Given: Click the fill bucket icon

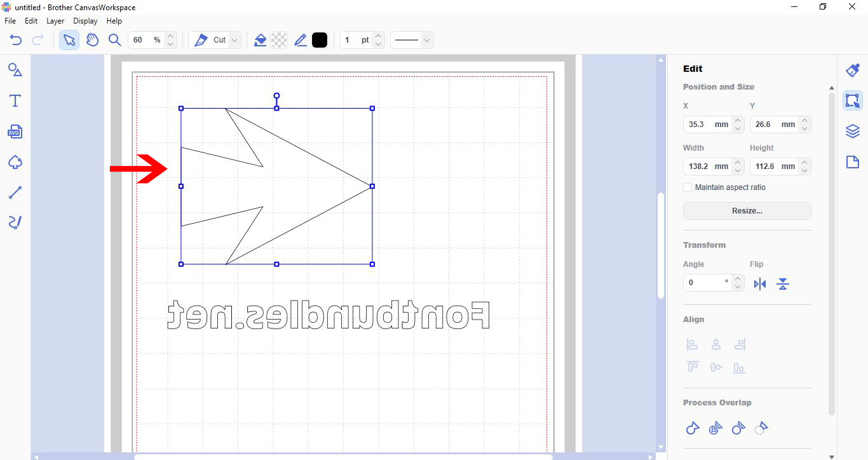Looking at the screenshot, I should click(260, 40).
